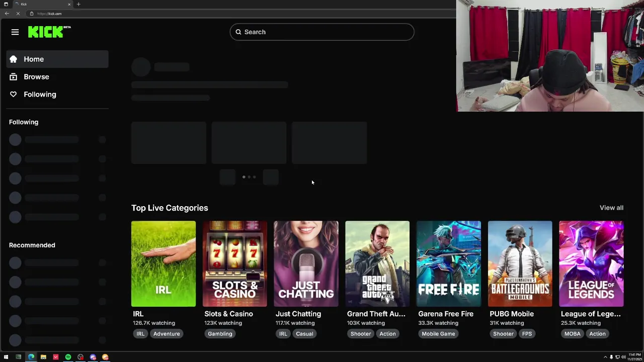Click the kick.com address bar
This screenshot has height=362, width=644.
click(242, 14)
